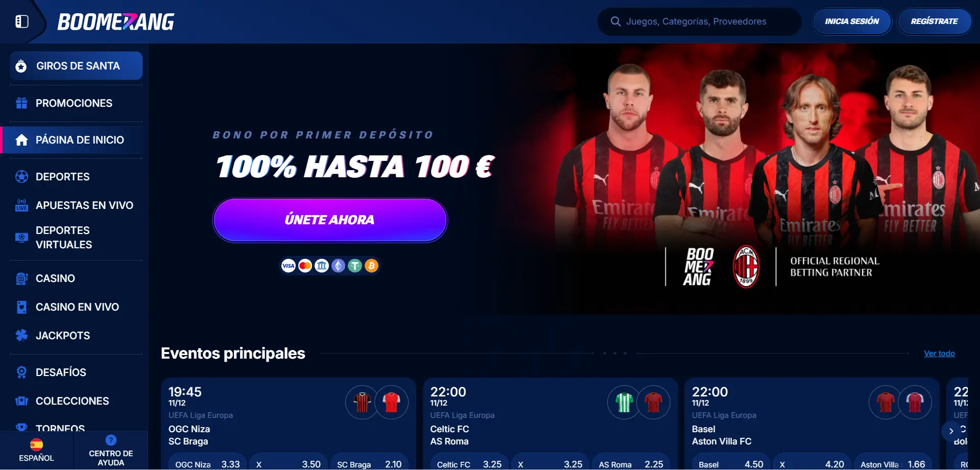Click the Jackpots clover icon
The image size is (980, 470).
point(21,336)
